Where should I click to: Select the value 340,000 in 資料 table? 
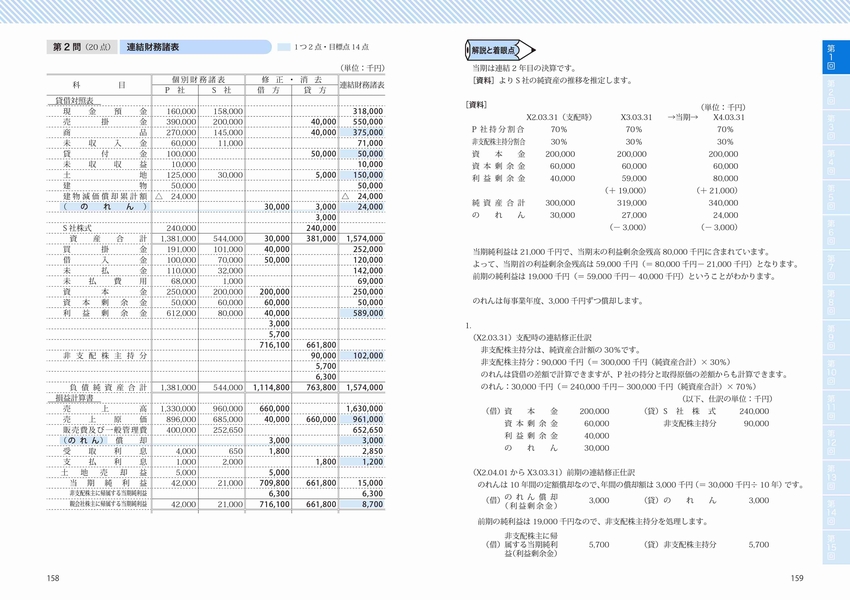pos(723,203)
